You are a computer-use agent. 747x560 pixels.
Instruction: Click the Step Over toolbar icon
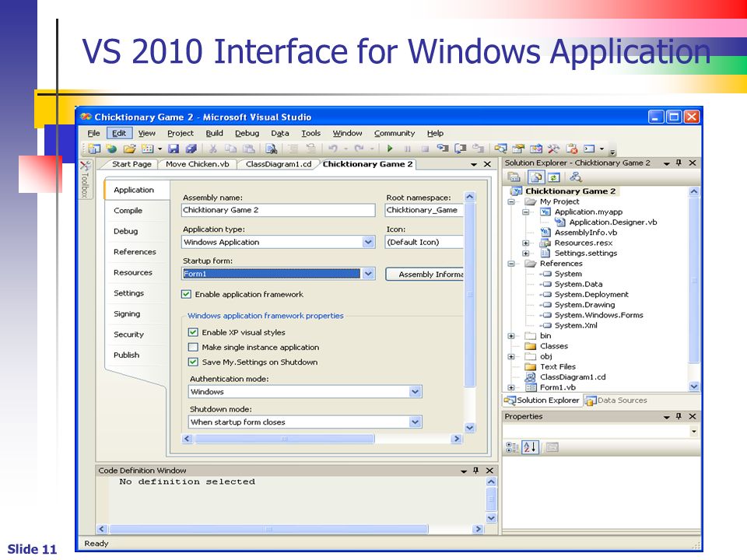pyautogui.click(x=460, y=149)
